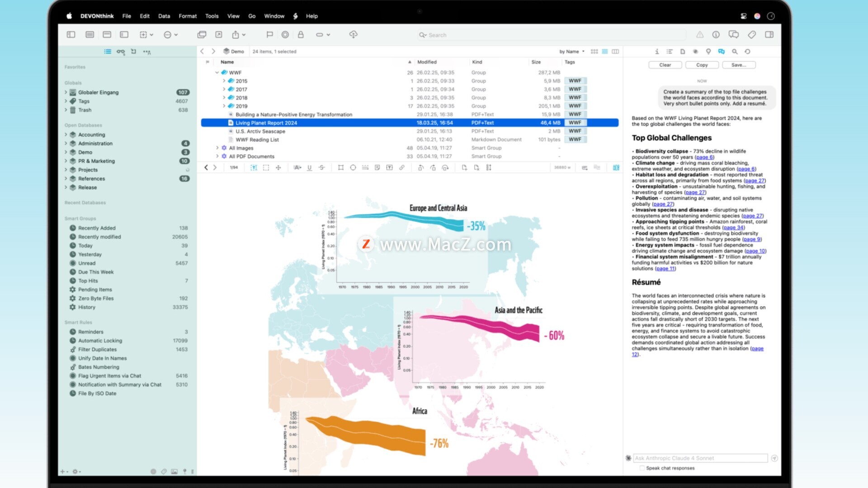Open the chat speech-bubbles icon in toolbar

tap(733, 34)
